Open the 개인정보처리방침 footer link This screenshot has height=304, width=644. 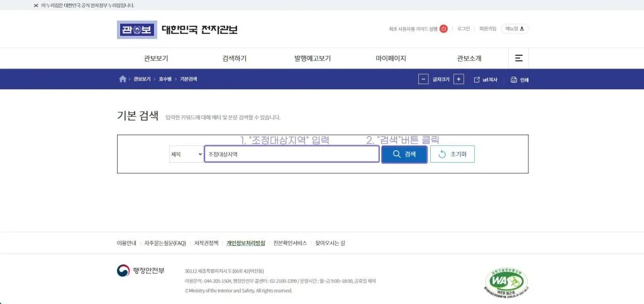coord(246,243)
